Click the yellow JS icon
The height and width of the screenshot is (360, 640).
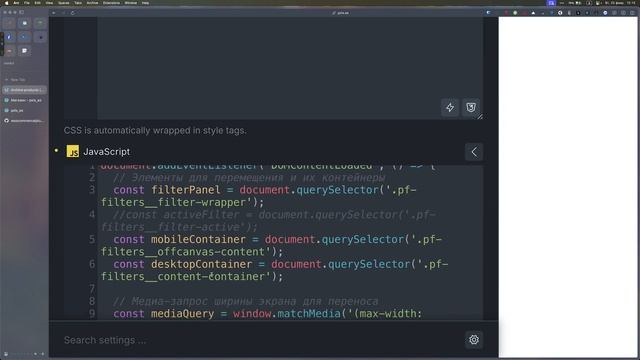pos(73,151)
